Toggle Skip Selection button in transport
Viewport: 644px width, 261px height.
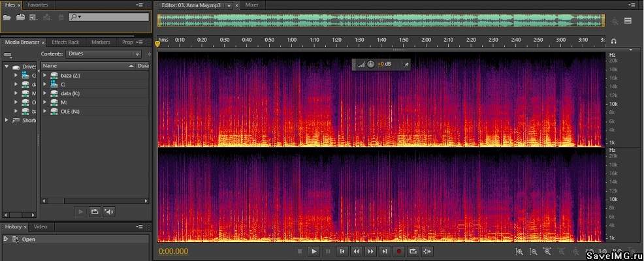tap(427, 251)
